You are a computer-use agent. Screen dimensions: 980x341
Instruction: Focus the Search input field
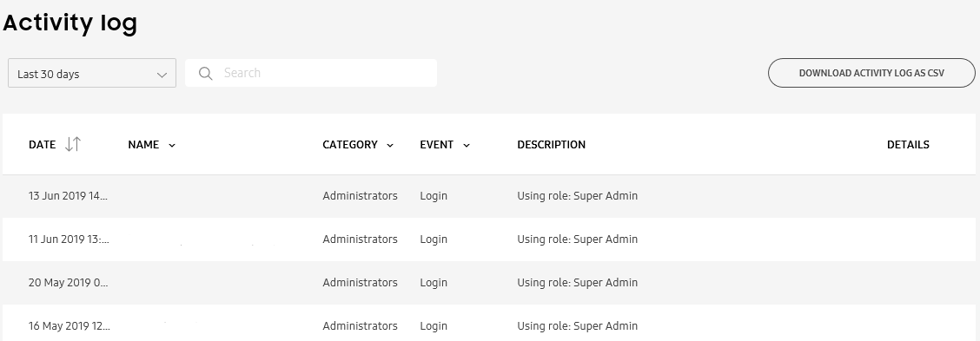(x=311, y=73)
